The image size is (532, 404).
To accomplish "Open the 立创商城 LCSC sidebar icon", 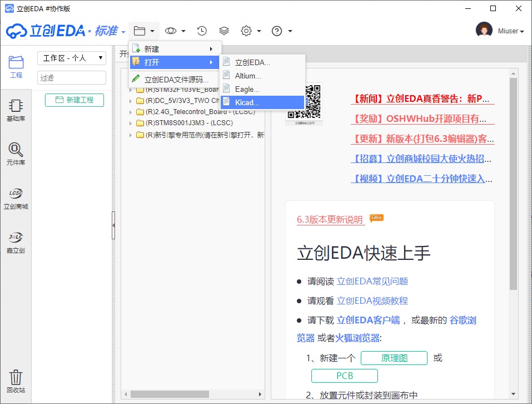I will [16, 199].
